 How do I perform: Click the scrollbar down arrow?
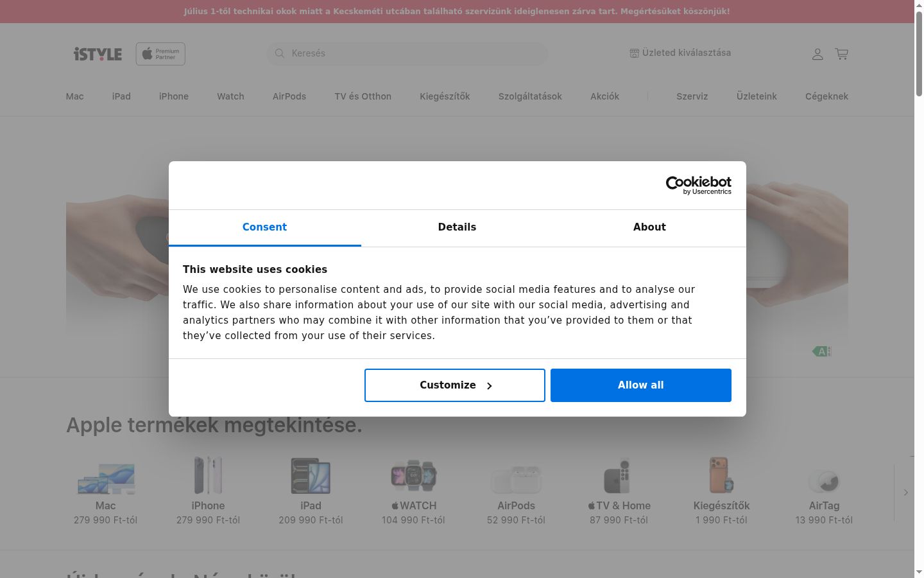[919, 572]
